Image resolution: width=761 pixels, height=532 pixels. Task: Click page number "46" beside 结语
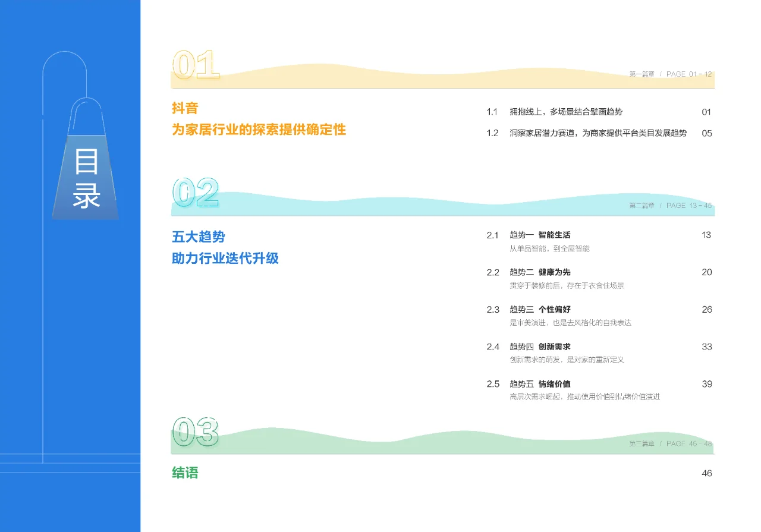(x=706, y=474)
